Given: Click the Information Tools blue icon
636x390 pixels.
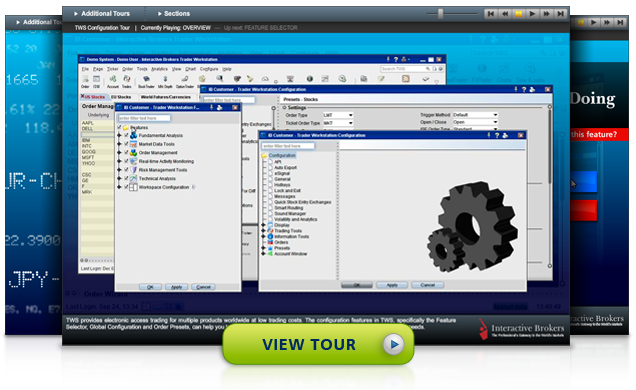Looking at the screenshot, I should coord(271,236).
